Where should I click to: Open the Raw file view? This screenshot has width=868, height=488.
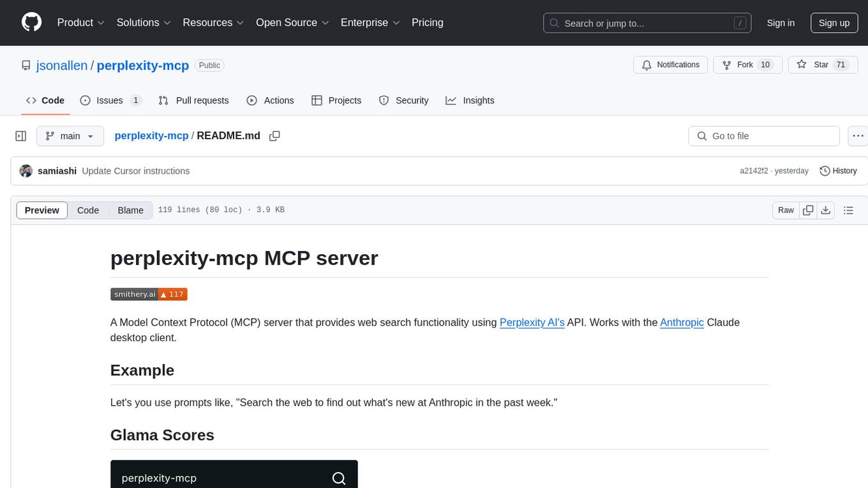tap(786, 210)
